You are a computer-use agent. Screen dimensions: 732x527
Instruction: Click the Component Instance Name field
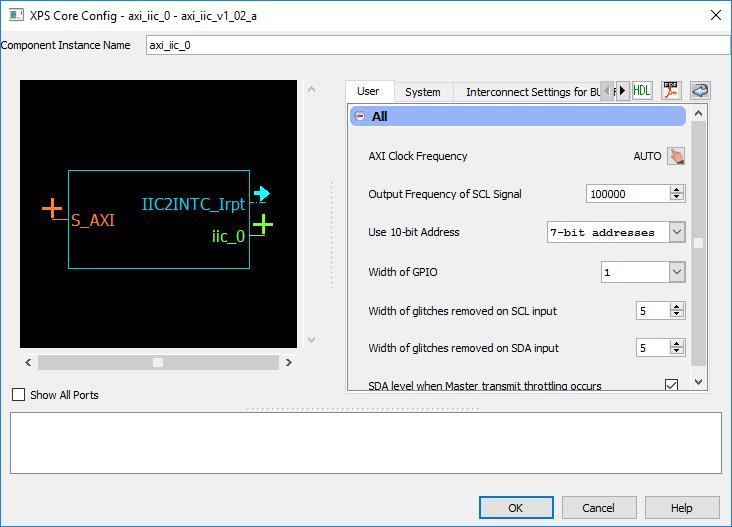pyautogui.click(x=438, y=45)
